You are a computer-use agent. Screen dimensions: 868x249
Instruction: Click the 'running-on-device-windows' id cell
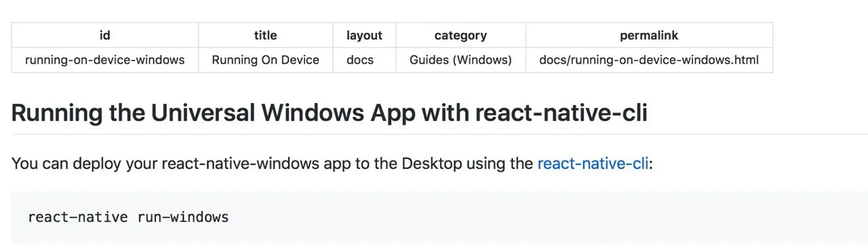point(105,60)
